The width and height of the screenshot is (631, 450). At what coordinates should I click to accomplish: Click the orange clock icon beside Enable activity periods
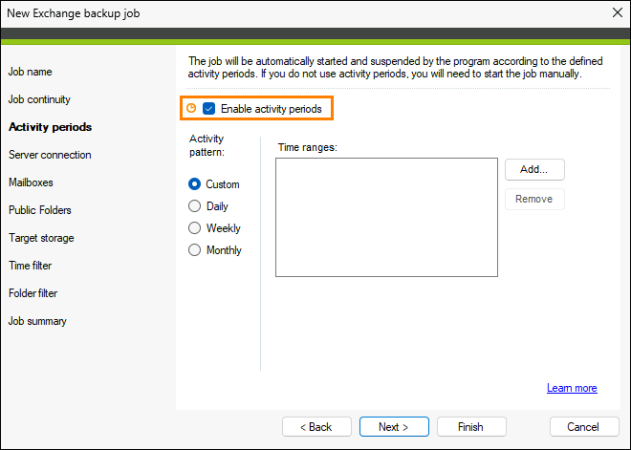tap(191, 108)
